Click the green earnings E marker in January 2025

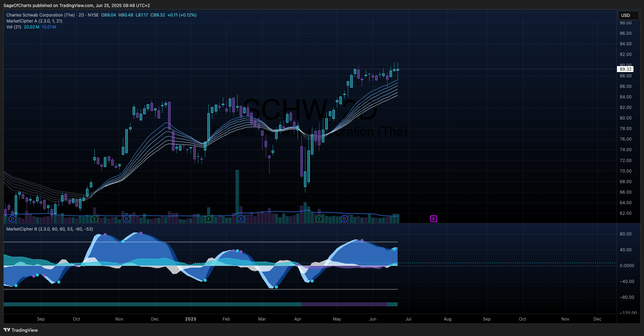click(x=208, y=219)
